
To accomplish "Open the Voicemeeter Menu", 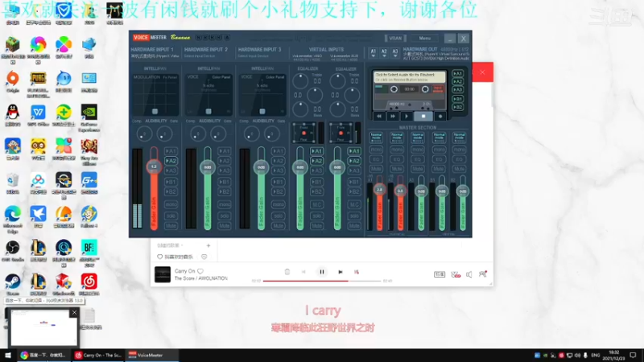I will tap(425, 38).
